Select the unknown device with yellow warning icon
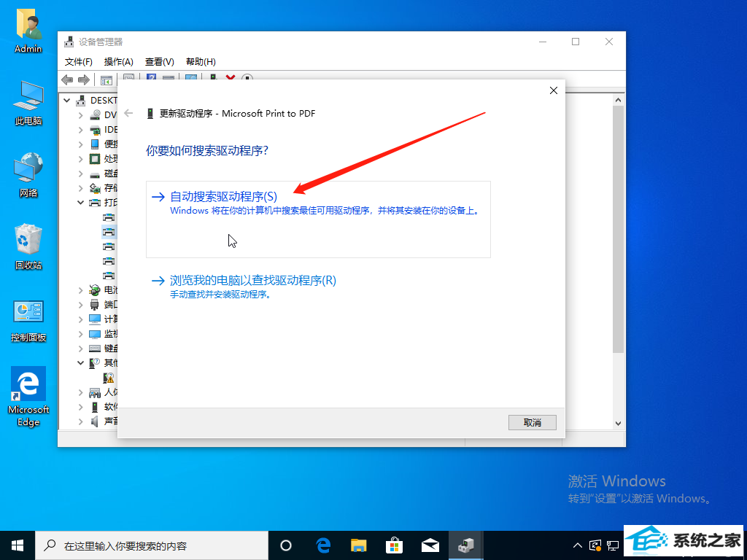This screenshot has height=560, width=747. [109, 378]
